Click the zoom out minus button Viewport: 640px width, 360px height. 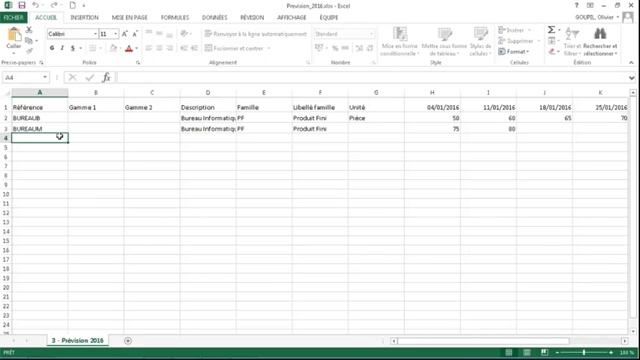pos(557,352)
